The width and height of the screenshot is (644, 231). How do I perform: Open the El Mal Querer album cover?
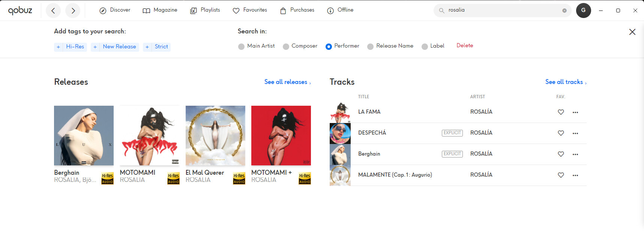click(x=215, y=135)
